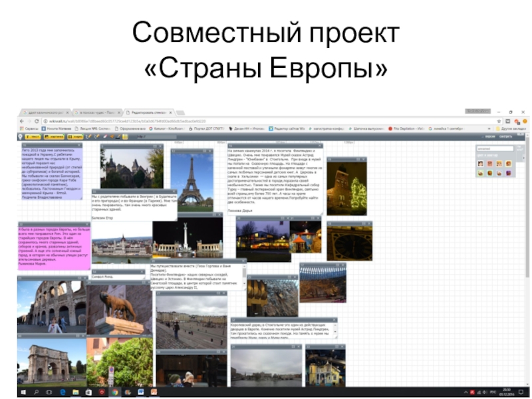
Task: Click the 'unnamed' name input field
Action: pyautogui.click(x=494, y=149)
